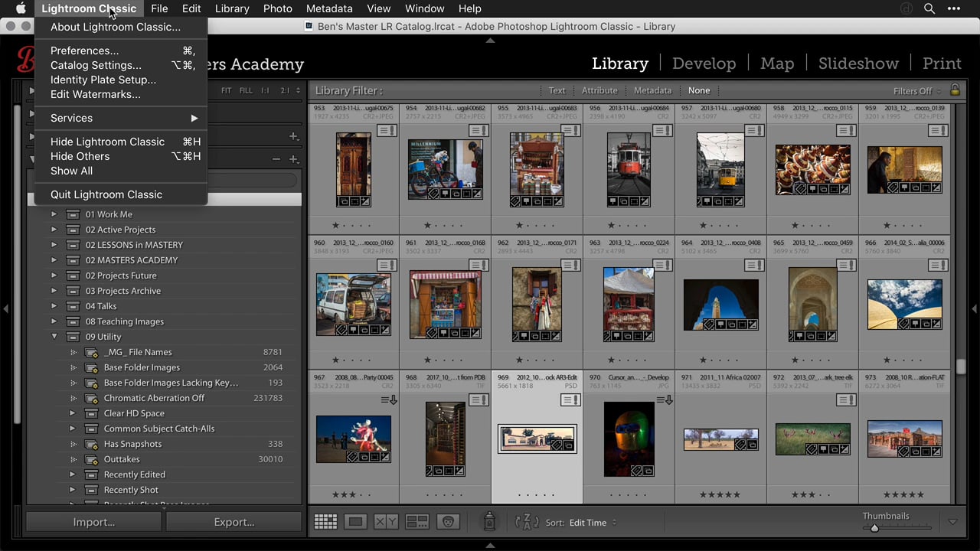The height and width of the screenshot is (551, 980).
Task: Open Filters Off preset dropdown
Action: tap(916, 90)
